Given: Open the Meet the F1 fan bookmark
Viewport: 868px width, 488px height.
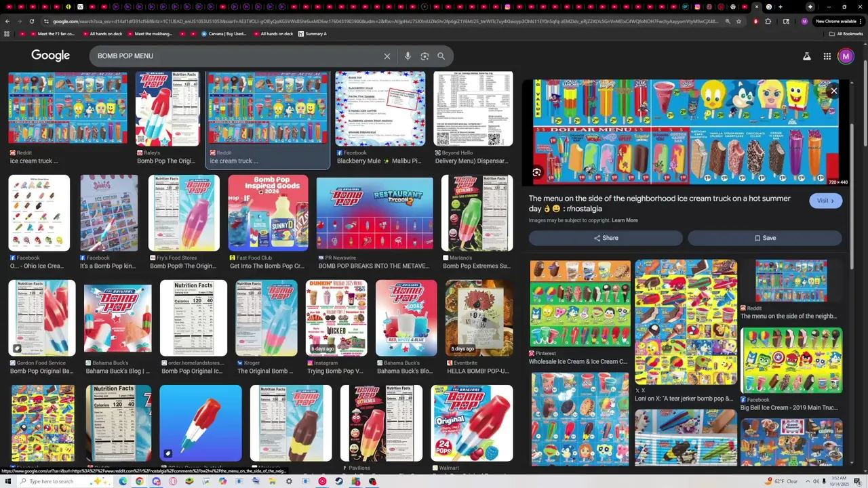Looking at the screenshot, I should click(52, 34).
